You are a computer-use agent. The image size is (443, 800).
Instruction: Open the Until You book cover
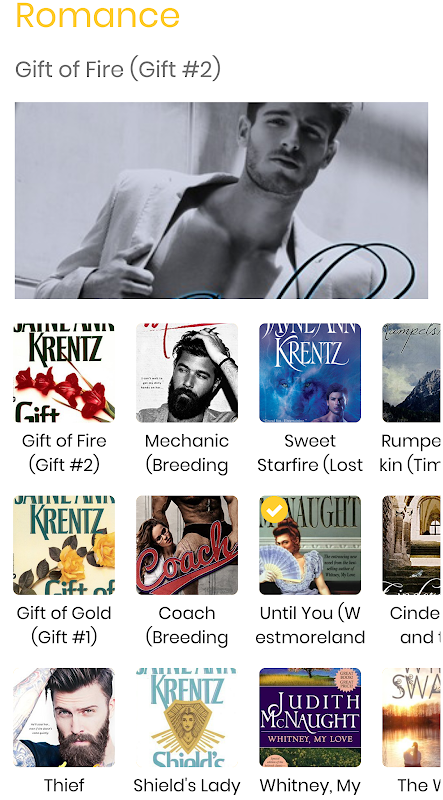click(310, 545)
